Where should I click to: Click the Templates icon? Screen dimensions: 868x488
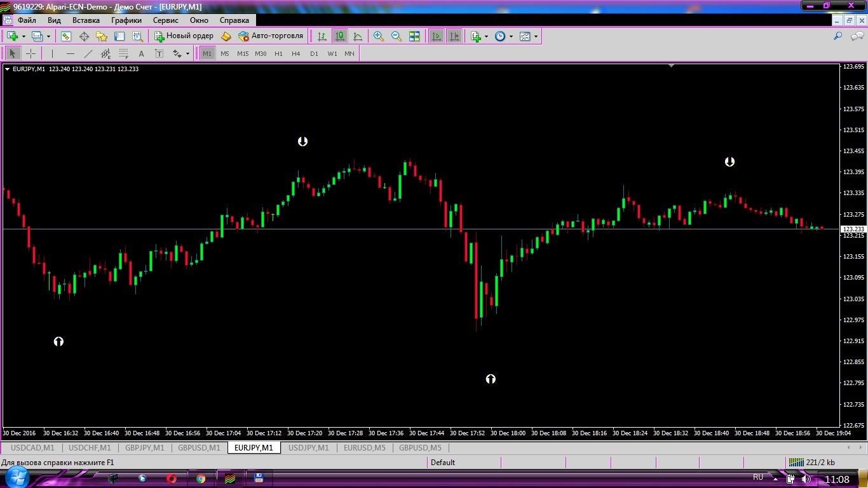pos(525,36)
